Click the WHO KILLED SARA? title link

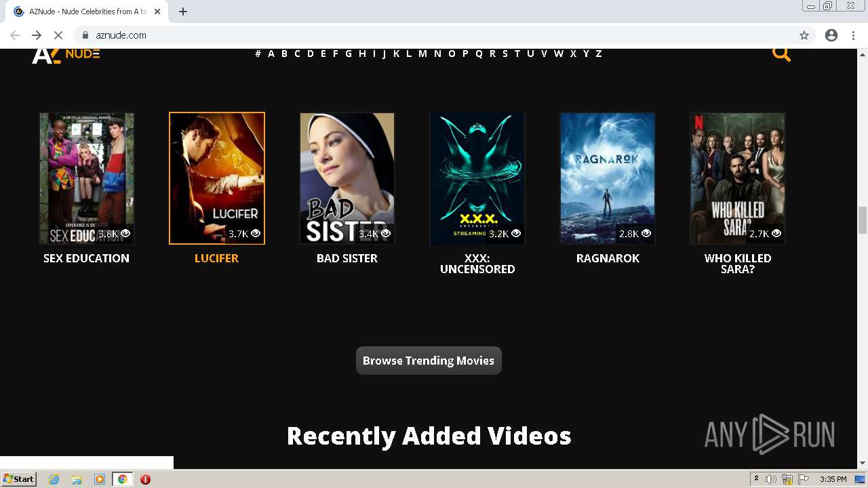tap(738, 264)
